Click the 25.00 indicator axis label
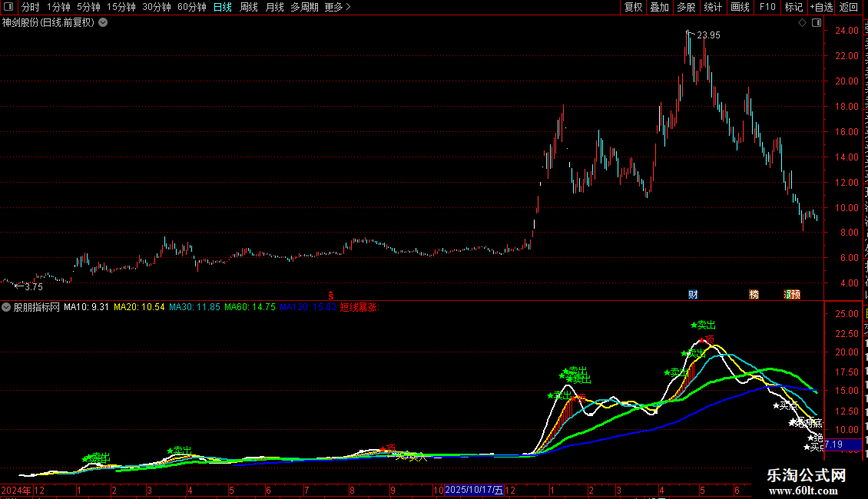This screenshot has width=868, height=499. (847, 314)
